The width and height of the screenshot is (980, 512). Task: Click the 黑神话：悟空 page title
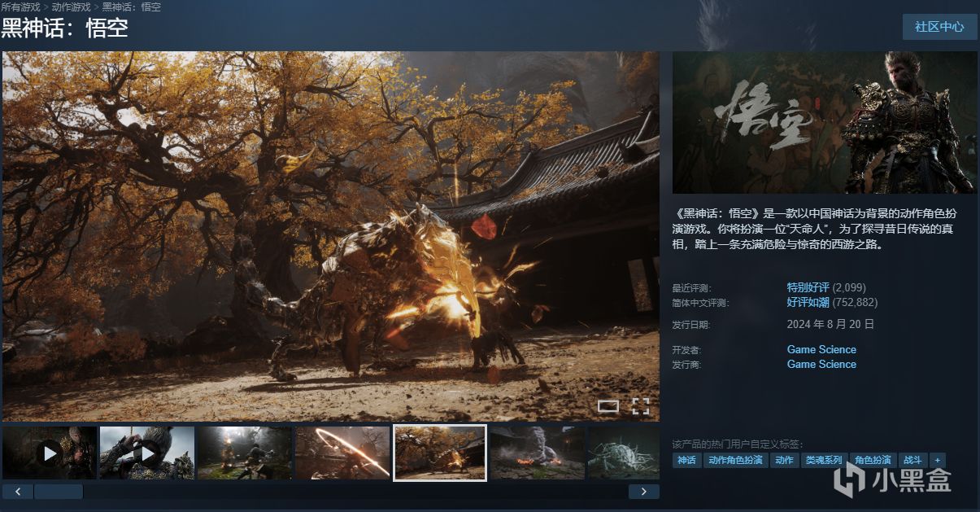(x=64, y=28)
